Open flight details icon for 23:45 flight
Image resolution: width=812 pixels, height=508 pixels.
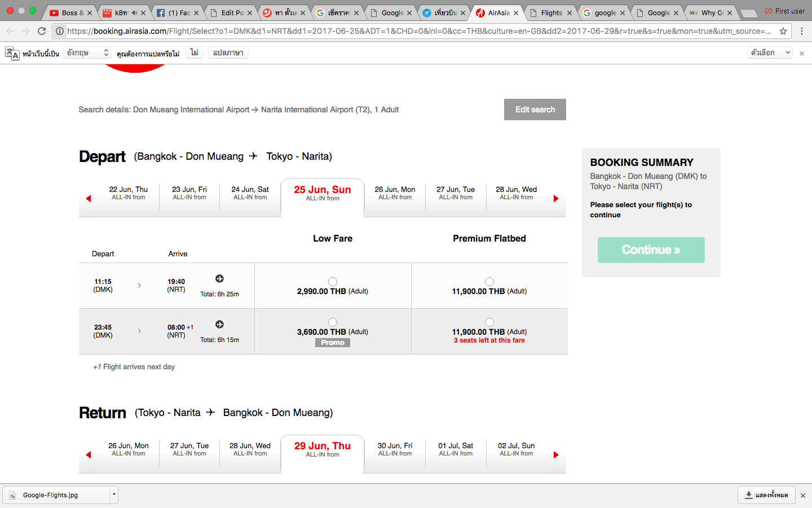220,324
